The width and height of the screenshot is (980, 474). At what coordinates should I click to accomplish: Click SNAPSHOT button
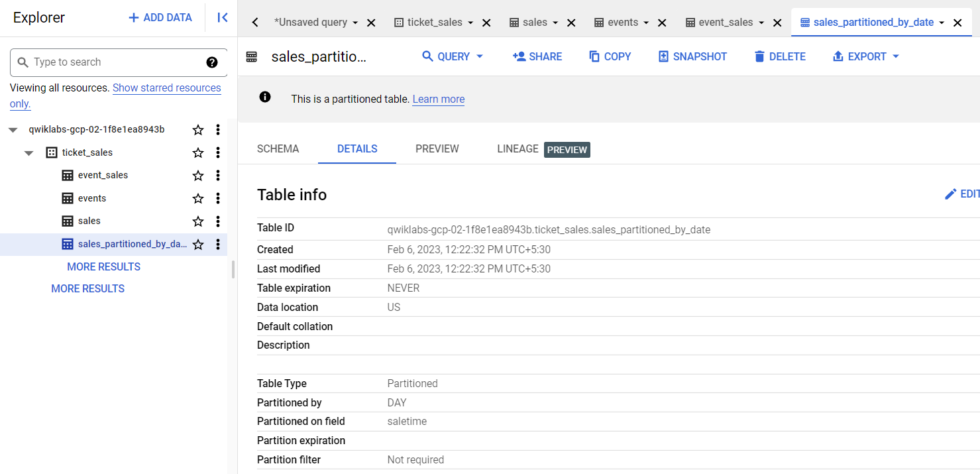pos(692,56)
